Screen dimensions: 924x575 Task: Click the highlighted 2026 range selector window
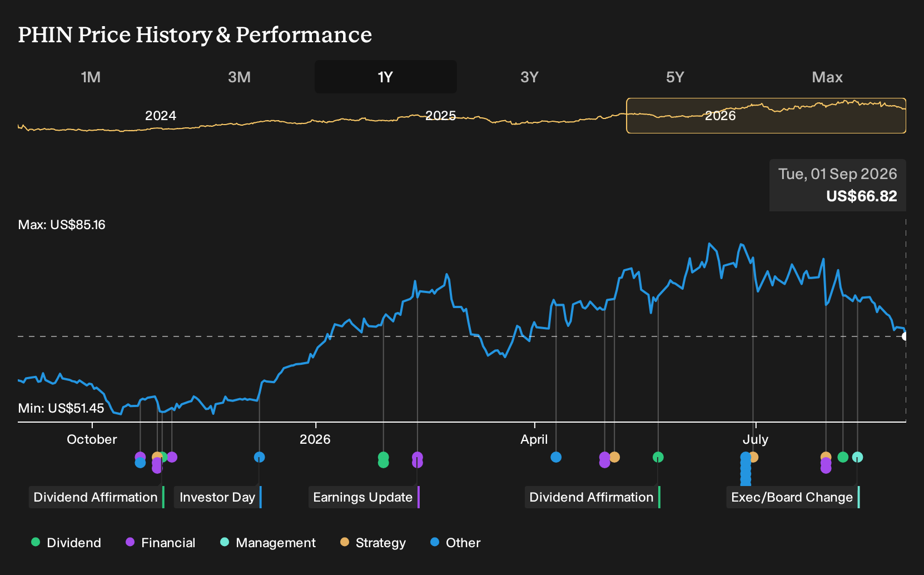click(x=766, y=116)
